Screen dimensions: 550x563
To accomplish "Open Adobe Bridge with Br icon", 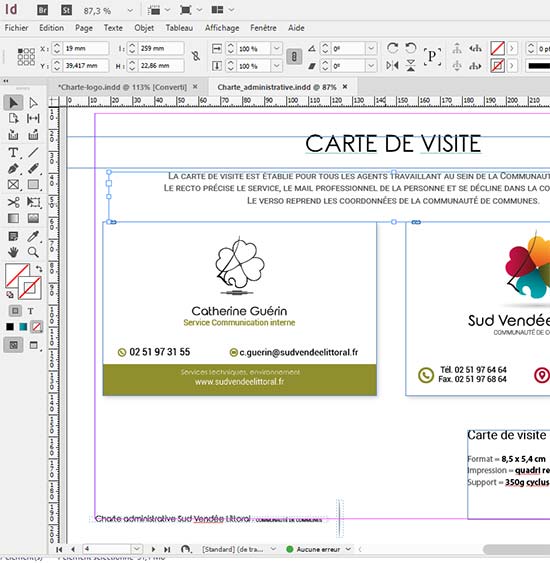I will point(42,10).
